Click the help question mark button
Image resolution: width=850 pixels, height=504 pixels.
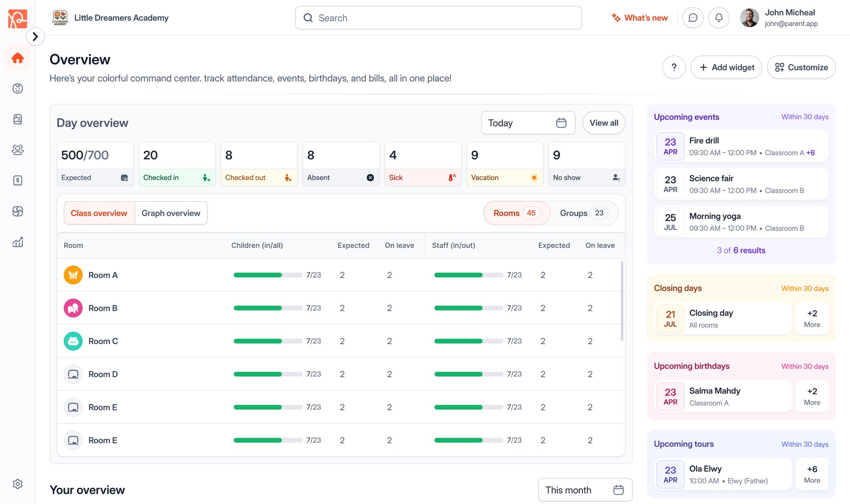674,67
